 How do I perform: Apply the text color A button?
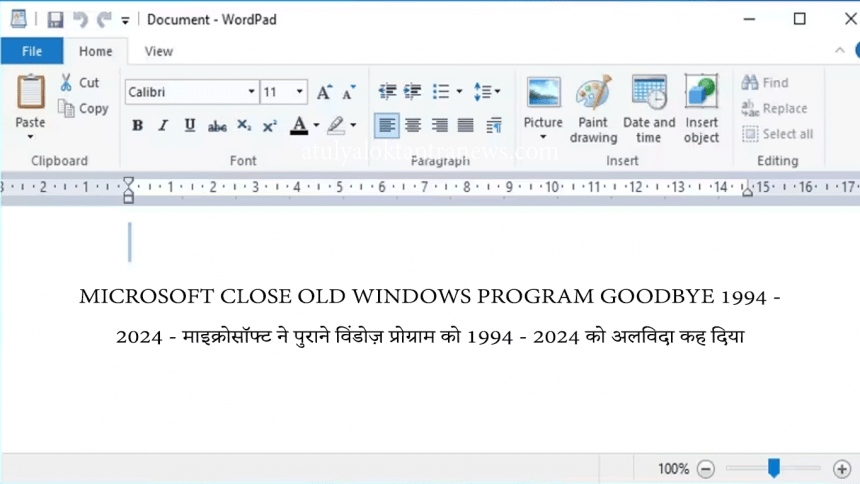click(299, 126)
